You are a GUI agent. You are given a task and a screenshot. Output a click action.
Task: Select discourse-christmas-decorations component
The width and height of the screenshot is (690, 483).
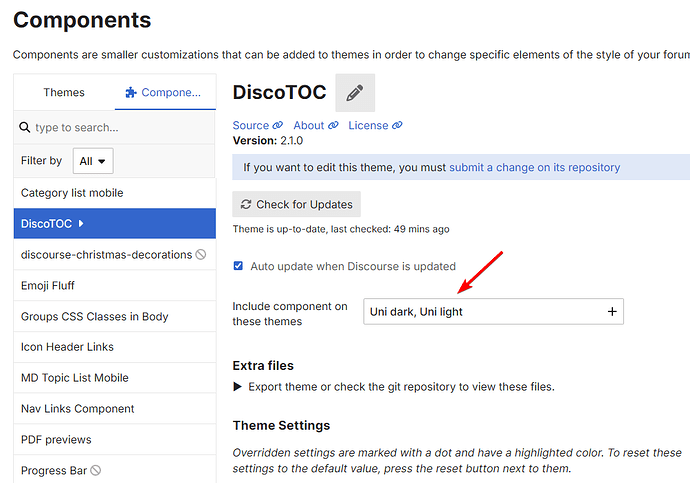115,254
